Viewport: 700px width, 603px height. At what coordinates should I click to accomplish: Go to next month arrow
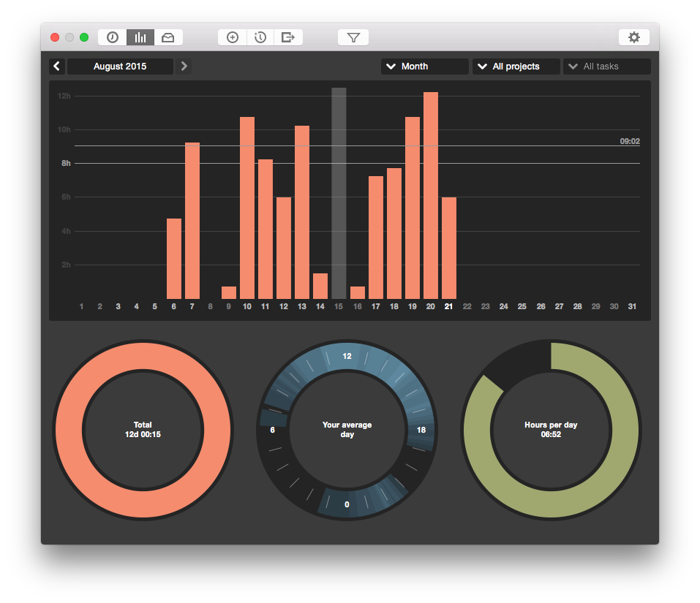(x=184, y=67)
